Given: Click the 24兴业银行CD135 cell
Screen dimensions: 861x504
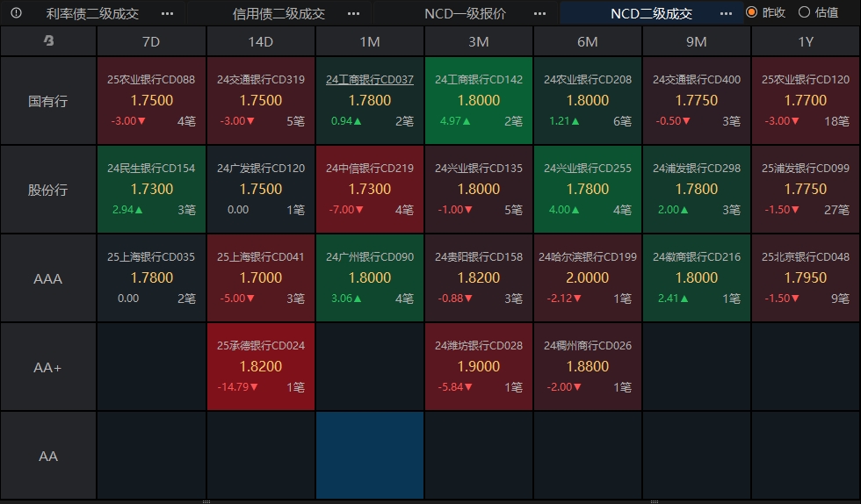Looking at the screenshot, I should tap(478, 190).
